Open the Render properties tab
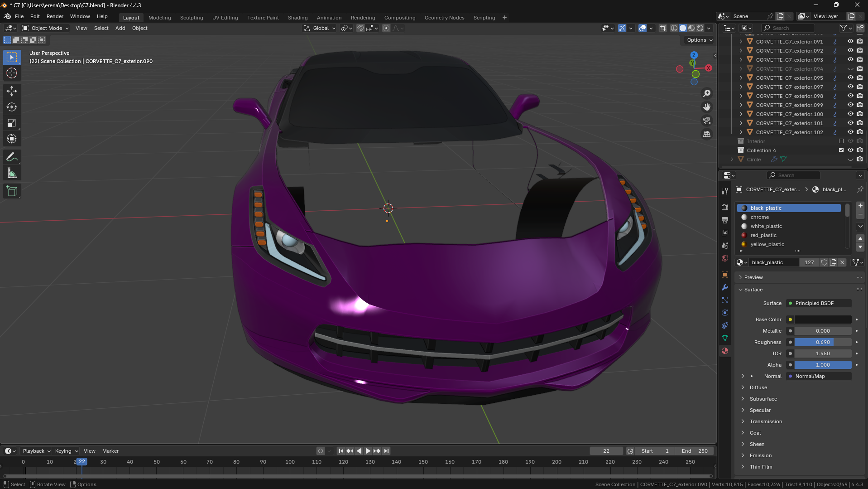This screenshot has height=489, width=868. [x=725, y=207]
